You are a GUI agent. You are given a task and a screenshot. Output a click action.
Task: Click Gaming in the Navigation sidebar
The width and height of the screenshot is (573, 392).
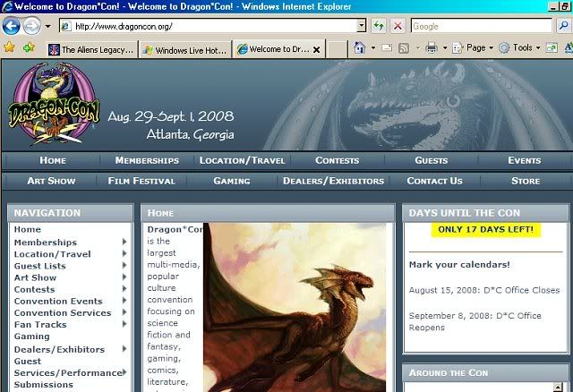[x=32, y=337]
